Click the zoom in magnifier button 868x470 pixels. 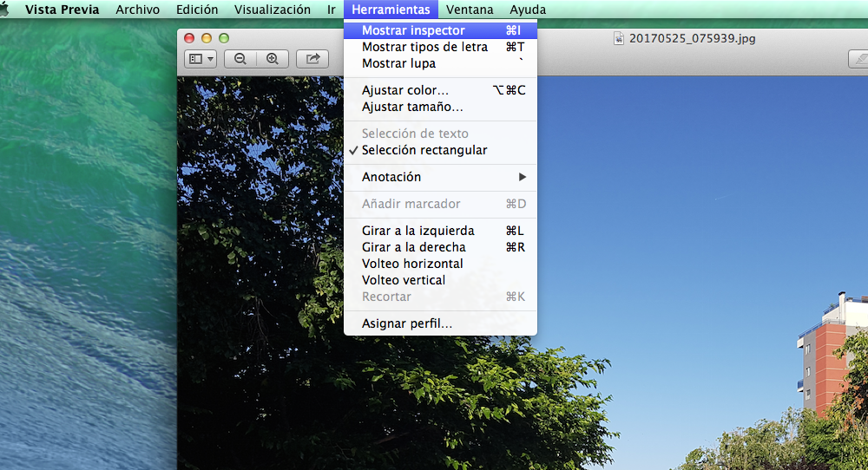273,59
